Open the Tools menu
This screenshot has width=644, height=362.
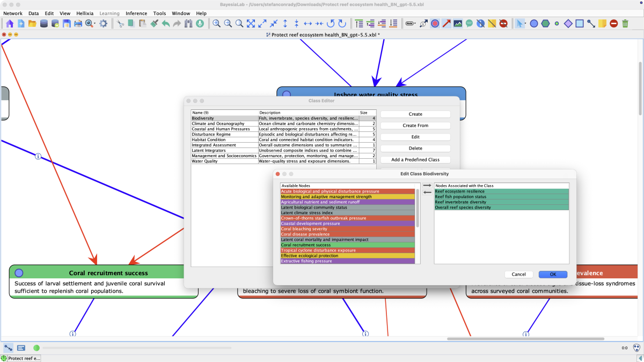tap(159, 13)
